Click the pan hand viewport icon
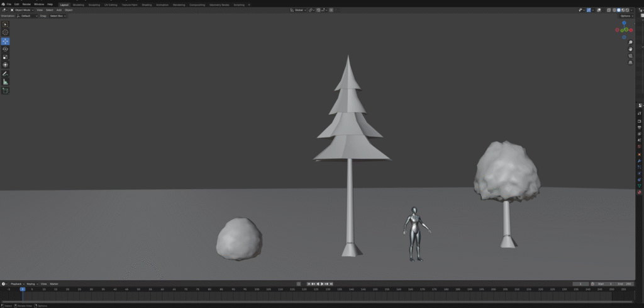 click(630, 49)
